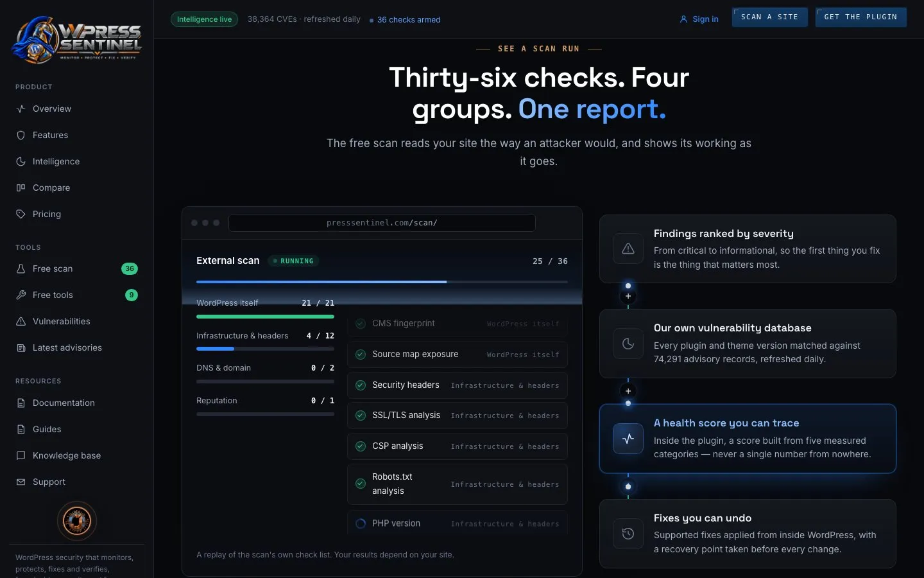Click the Compare columns icon

pos(21,188)
